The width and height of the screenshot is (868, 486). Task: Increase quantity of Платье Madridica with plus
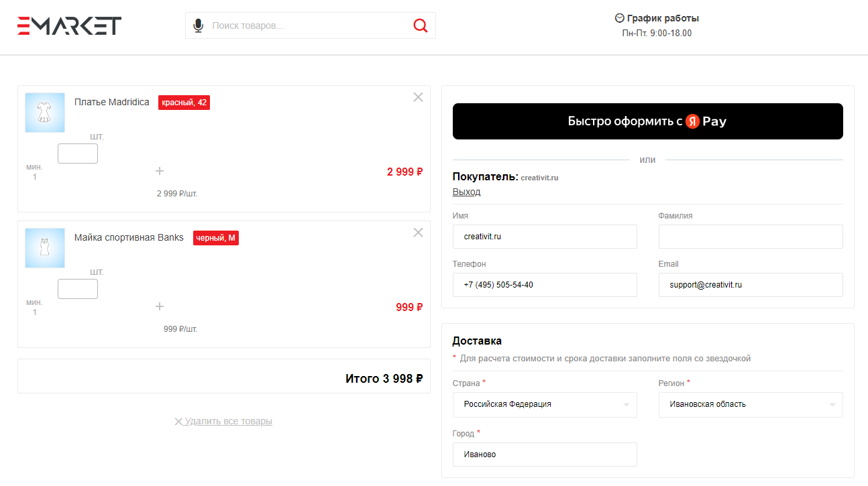point(160,171)
